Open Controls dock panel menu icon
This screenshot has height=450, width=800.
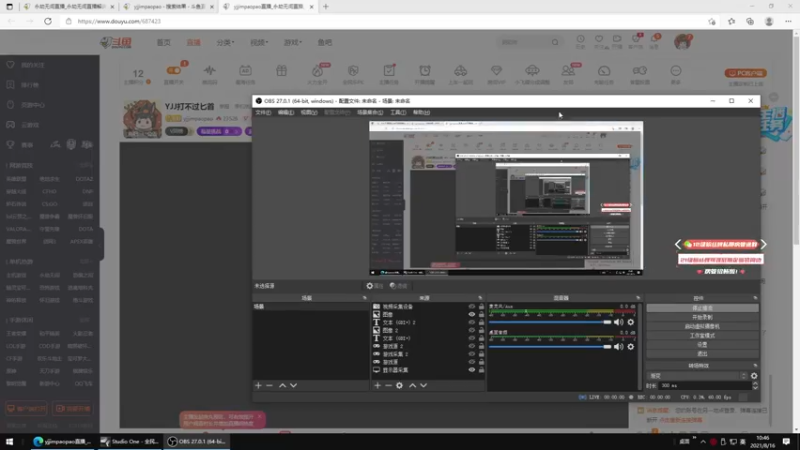tap(755, 298)
